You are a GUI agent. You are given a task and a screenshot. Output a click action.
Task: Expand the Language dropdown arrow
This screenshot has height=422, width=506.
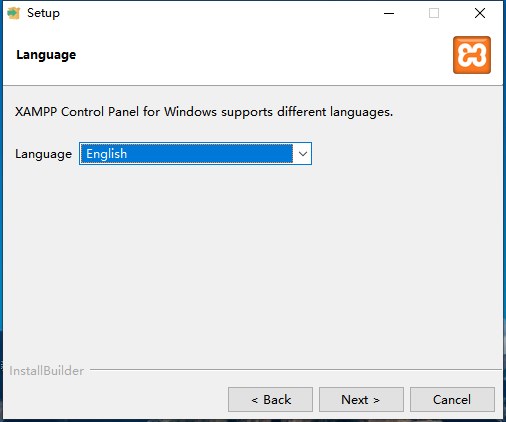point(302,154)
